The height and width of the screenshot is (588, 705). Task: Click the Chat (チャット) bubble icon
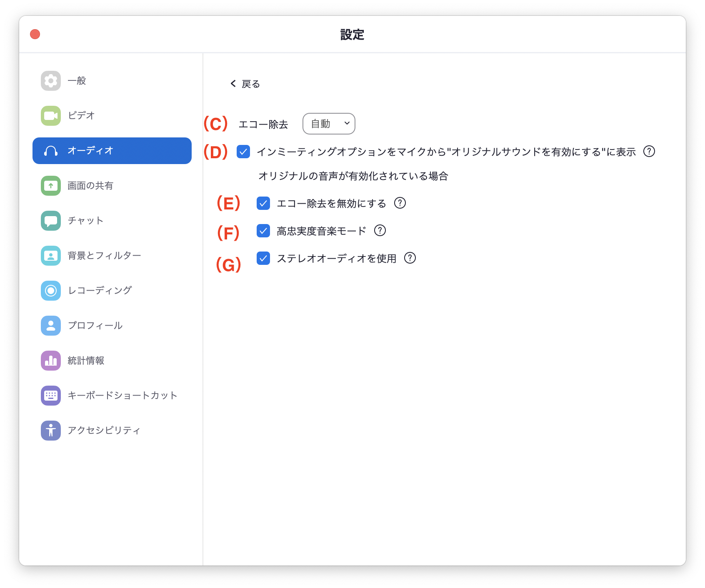pyautogui.click(x=51, y=221)
